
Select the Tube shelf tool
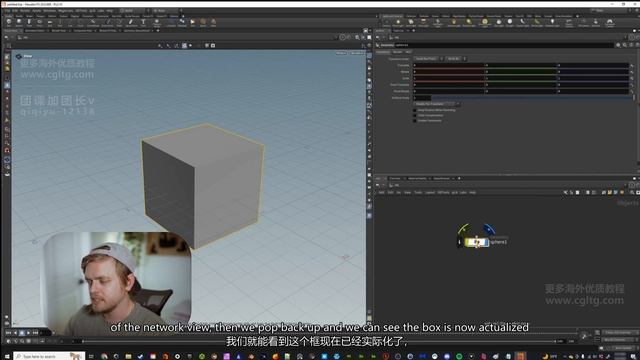pos(29,22)
